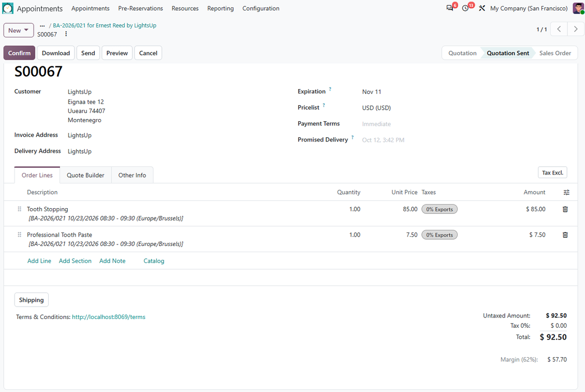Image resolution: width=585 pixels, height=392 pixels.
Task: Open the Terms & Conditions localhost link
Action: [109, 317]
